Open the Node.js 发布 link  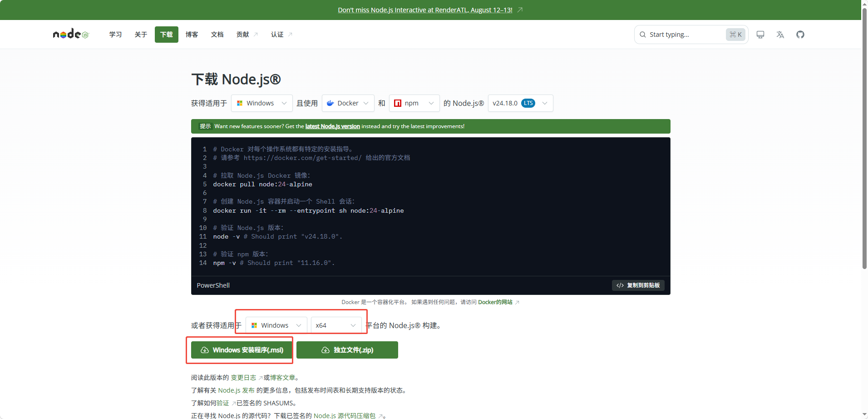pos(236,390)
